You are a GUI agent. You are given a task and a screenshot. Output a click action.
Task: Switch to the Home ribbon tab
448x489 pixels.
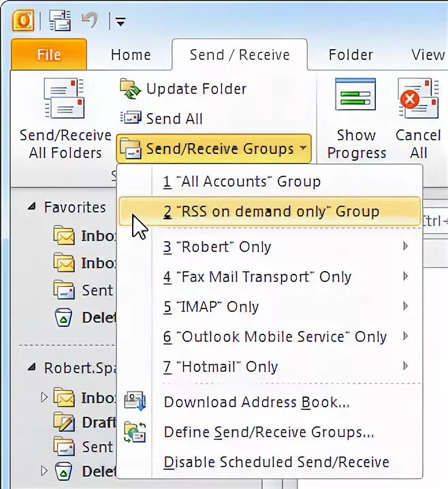[x=131, y=55]
